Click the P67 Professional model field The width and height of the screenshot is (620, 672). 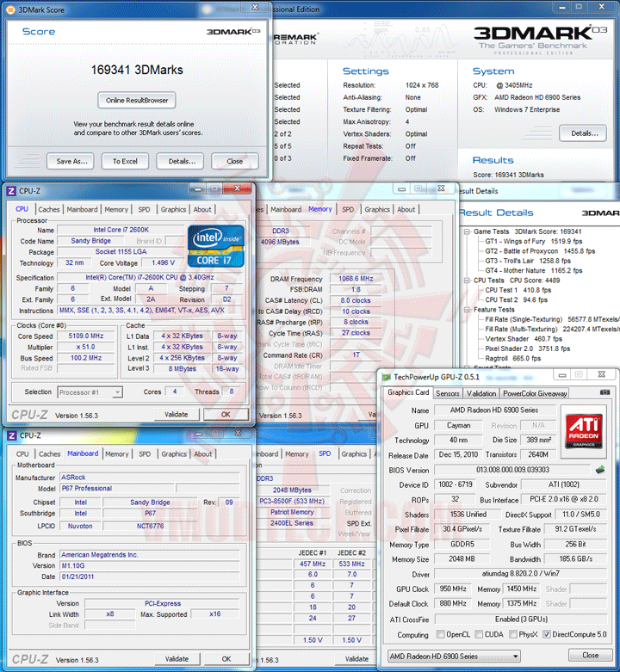(x=116, y=488)
